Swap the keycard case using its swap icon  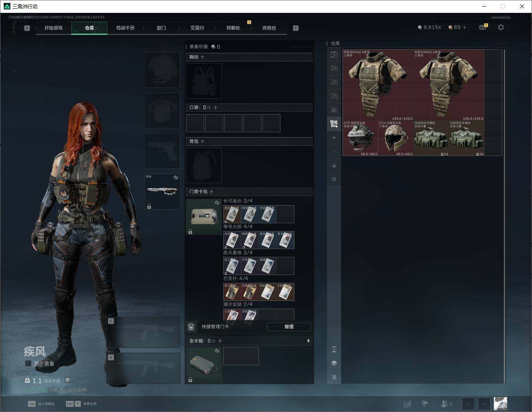pyautogui.click(x=217, y=203)
